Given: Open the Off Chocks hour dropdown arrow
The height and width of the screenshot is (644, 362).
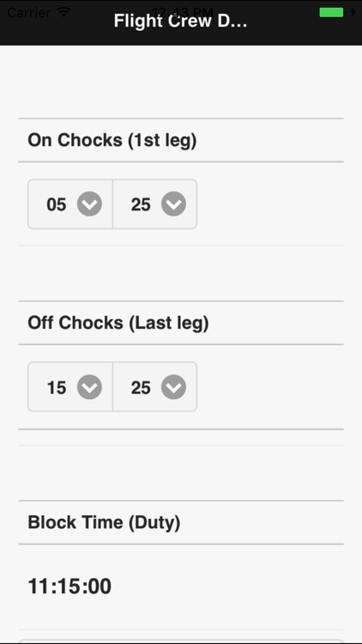Looking at the screenshot, I should coord(89,387).
